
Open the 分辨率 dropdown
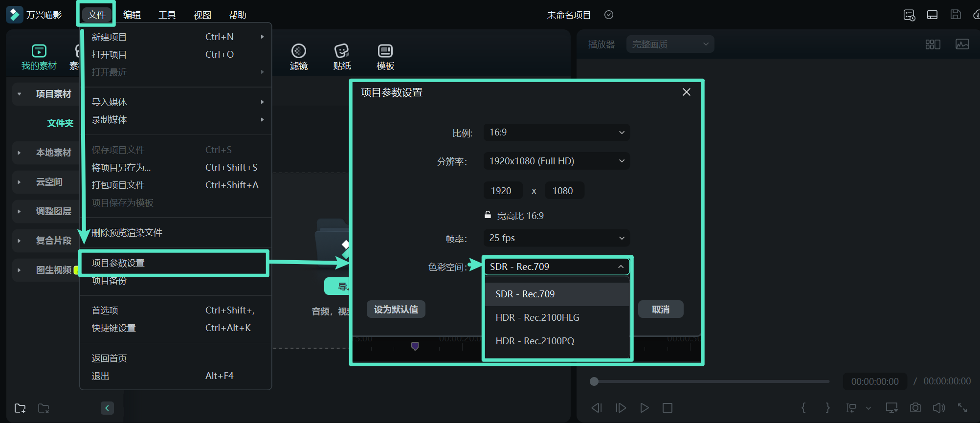pyautogui.click(x=557, y=161)
